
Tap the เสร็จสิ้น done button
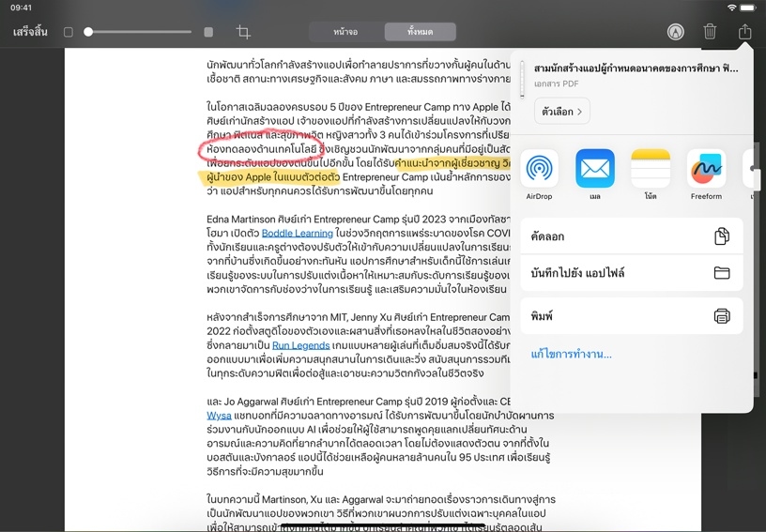(30, 32)
